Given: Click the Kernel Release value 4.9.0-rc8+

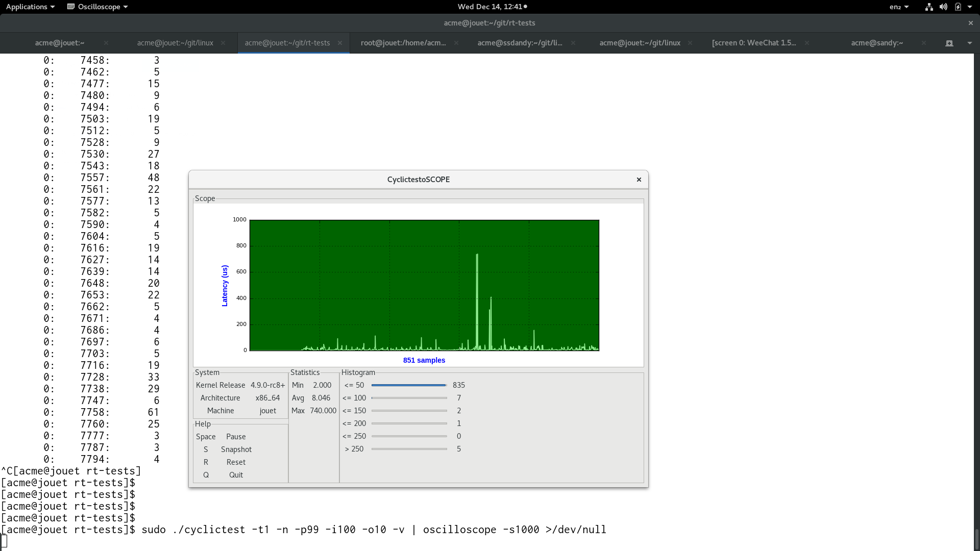Looking at the screenshot, I should point(267,385).
